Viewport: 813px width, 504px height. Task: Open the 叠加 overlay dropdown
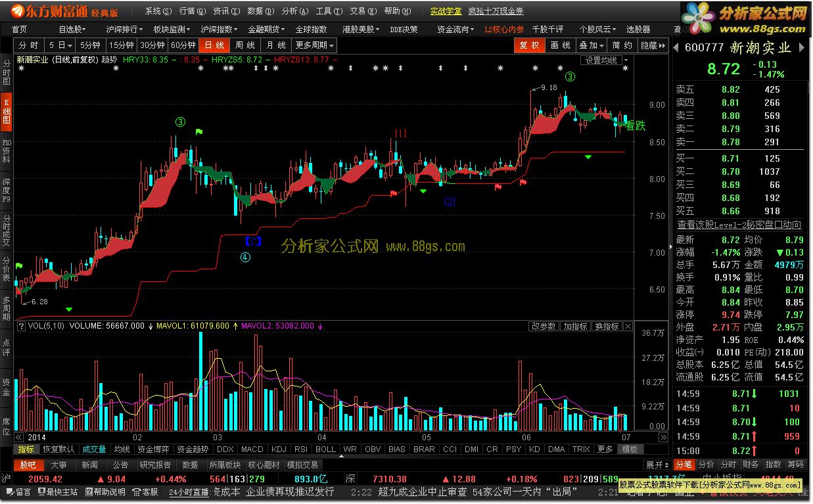pos(592,45)
